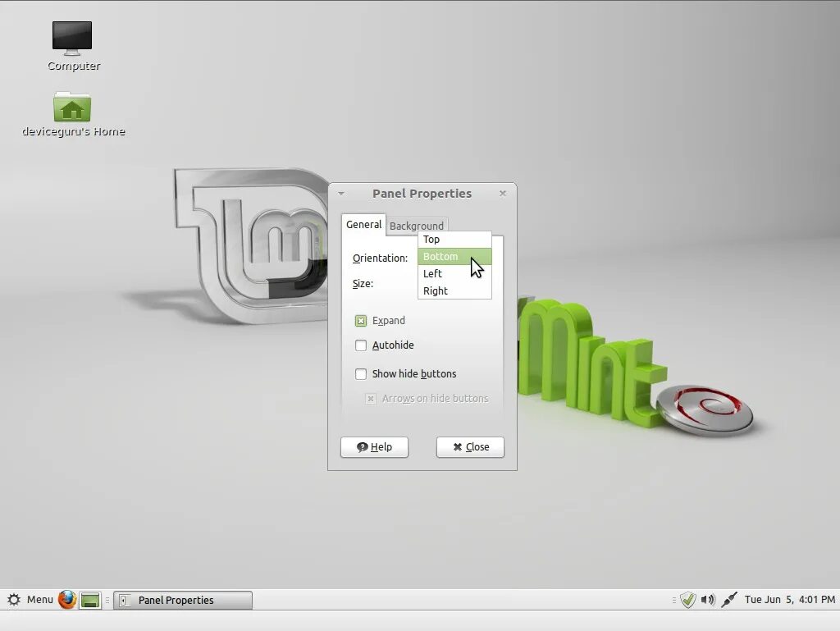Click the Size label

[x=363, y=283]
